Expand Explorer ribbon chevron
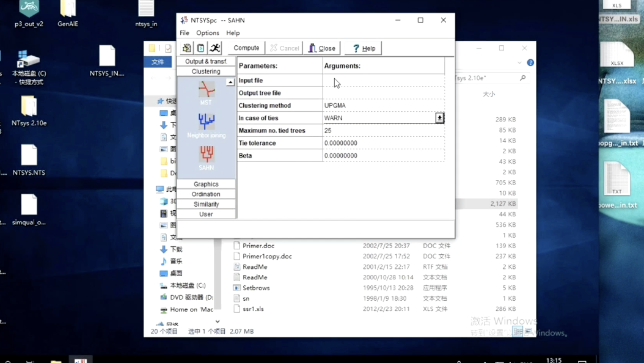644x363 pixels. [x=519, y=63]
